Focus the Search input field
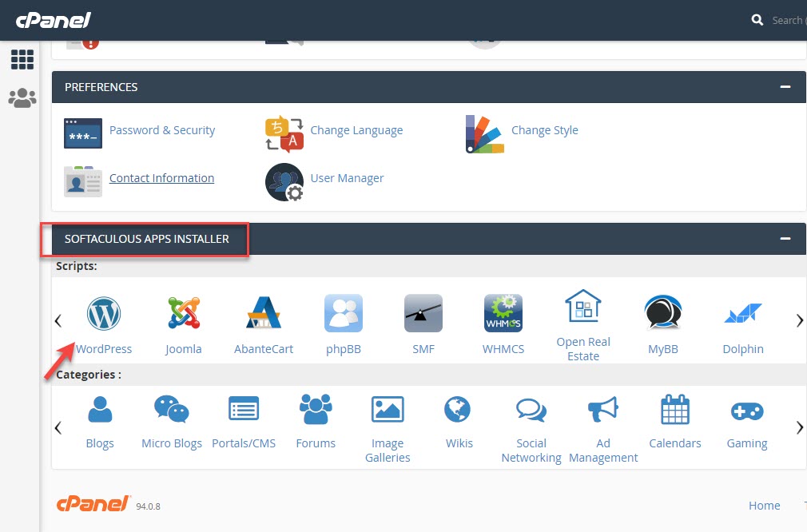Image resolution: width=807 pixels, height=532 pixels. coord(789,20)
